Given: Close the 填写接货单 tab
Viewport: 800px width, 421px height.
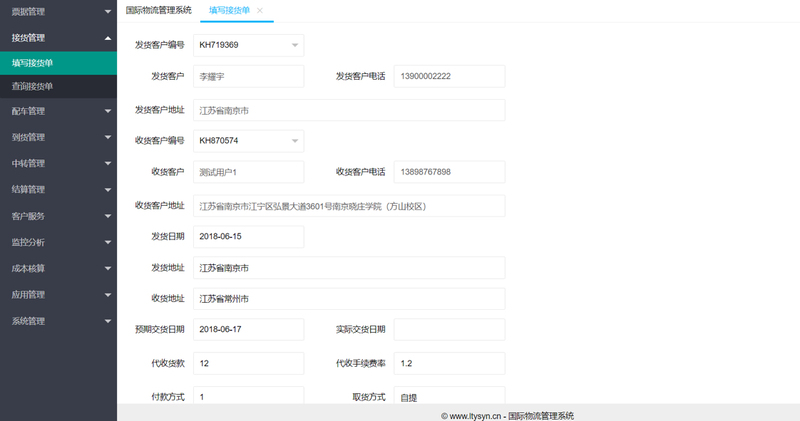Looking at the screenshot, I should [260, 10].
